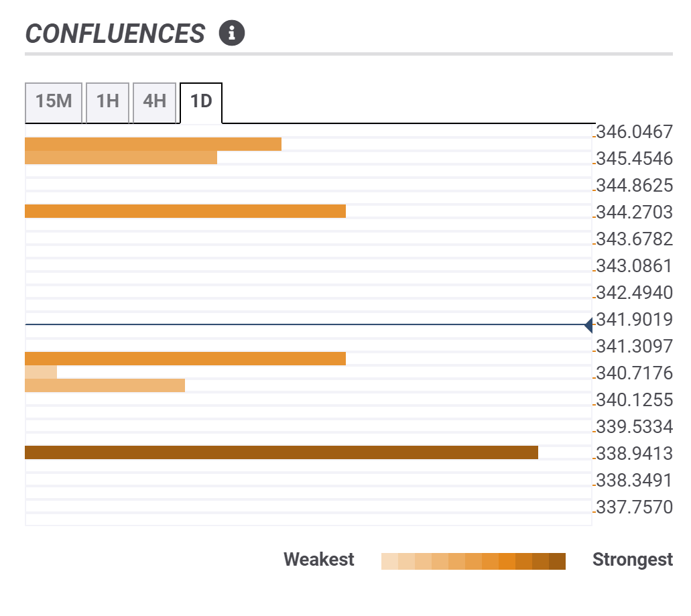Click the 337.7570 price level label

[633, 507]
